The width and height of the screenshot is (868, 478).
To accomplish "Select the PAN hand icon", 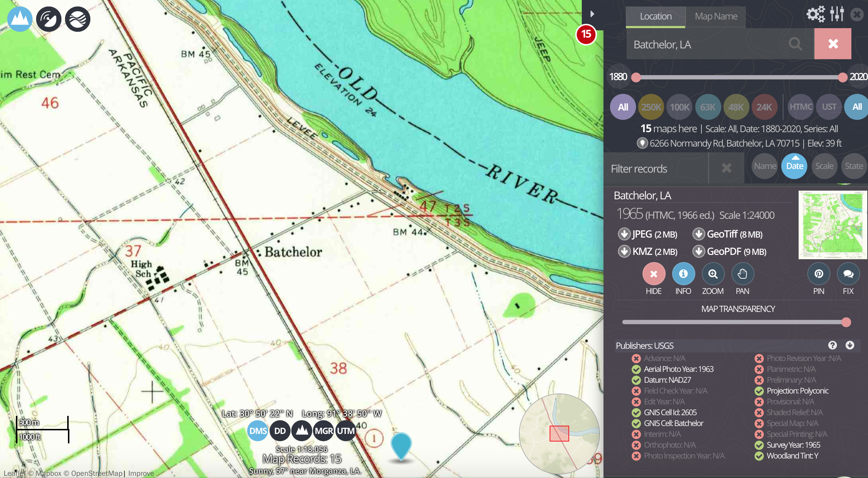I will click(x=742, y=274).
